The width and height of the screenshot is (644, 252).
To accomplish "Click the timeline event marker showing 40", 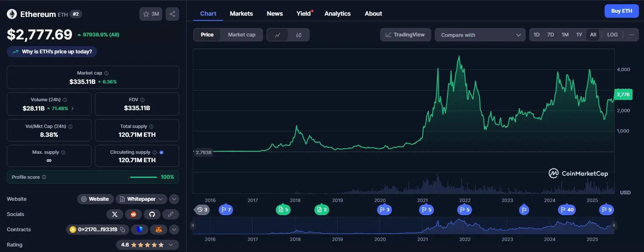I will pyautogui.click(x=566, y=209).
